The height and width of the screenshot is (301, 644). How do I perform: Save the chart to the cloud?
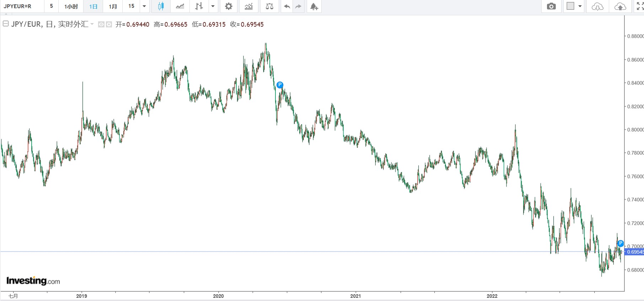[620, 6]
